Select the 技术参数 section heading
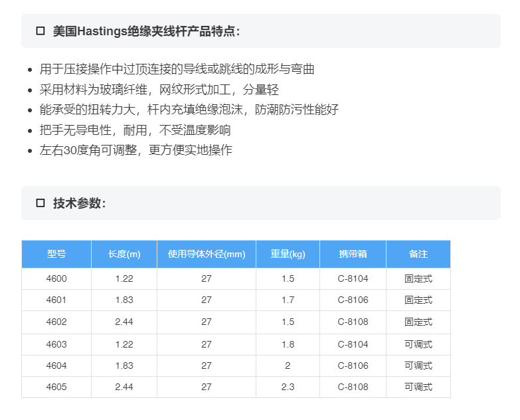520x420 pixels. 79,203
